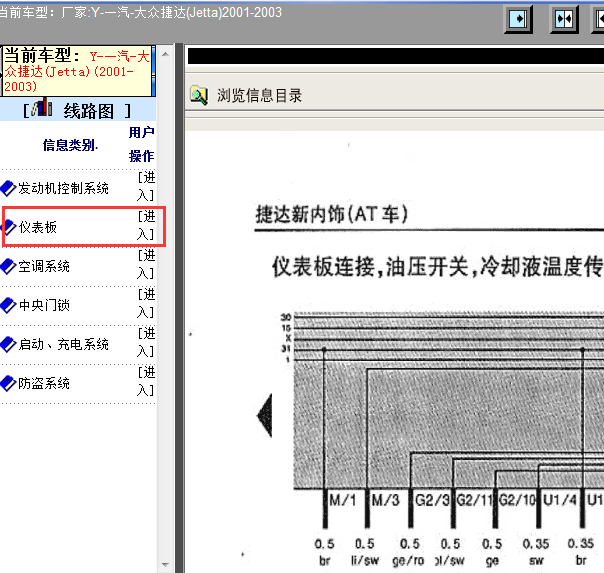This screenshot has width=604, height=573.
Task: Open 进入 link for 仪表板
Action: [x=146, y=225]
